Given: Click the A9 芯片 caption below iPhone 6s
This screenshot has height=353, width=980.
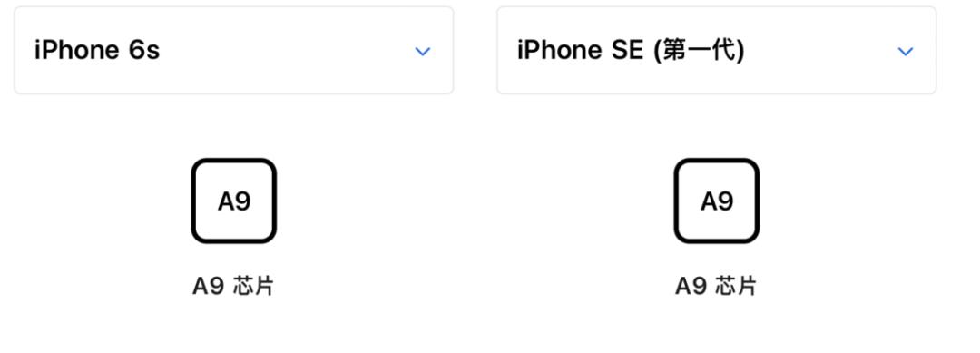Looking at the screenshot, I should 233,286.
